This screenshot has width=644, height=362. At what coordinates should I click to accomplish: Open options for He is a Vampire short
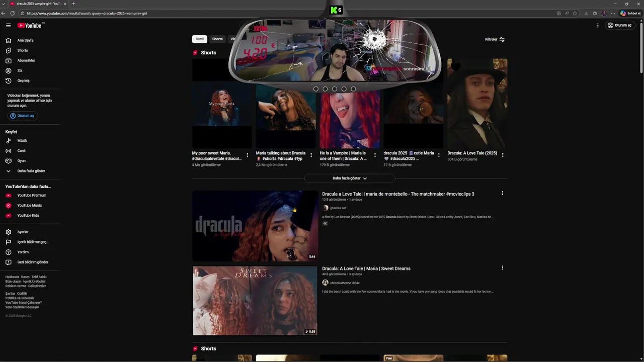click(375, 155)
